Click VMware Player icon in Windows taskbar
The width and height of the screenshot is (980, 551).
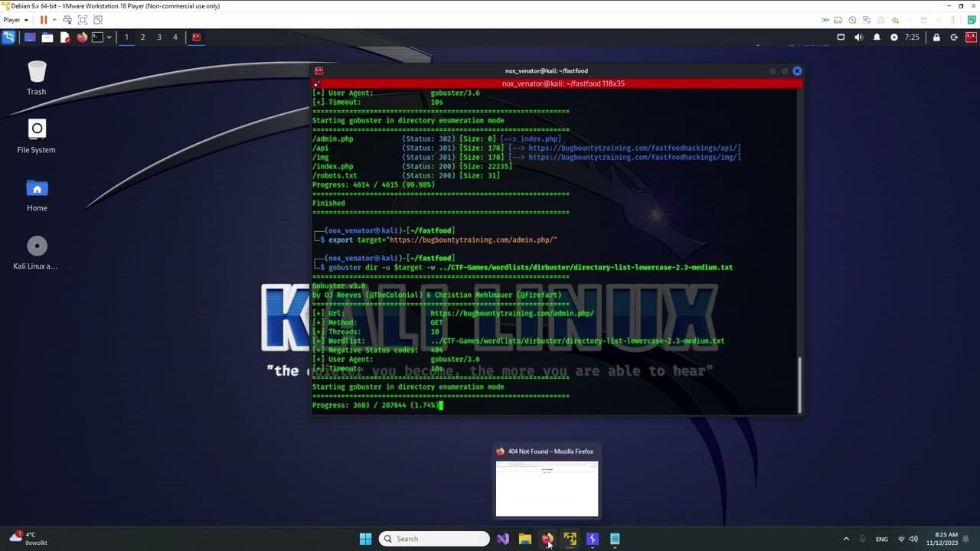point(570,539)
